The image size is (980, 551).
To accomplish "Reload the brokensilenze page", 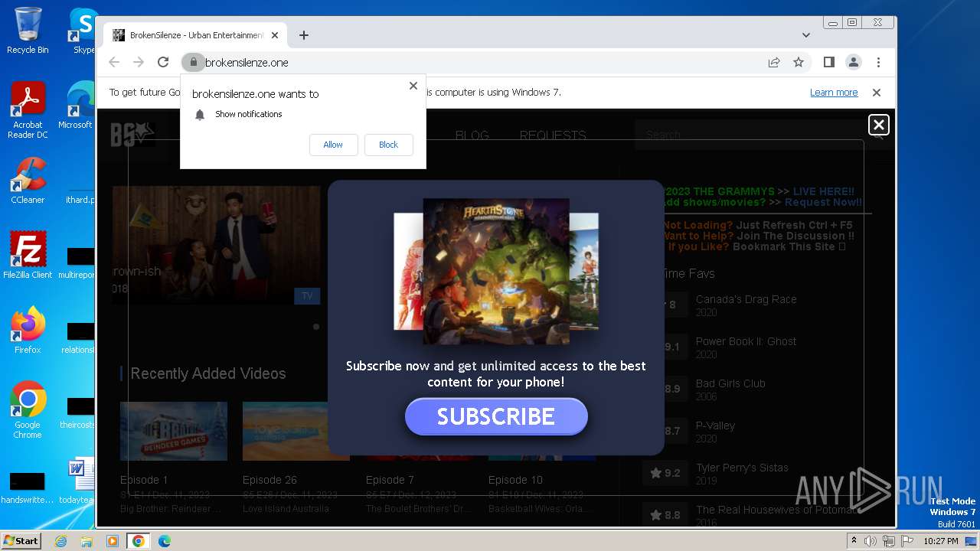I will point(163,63).
